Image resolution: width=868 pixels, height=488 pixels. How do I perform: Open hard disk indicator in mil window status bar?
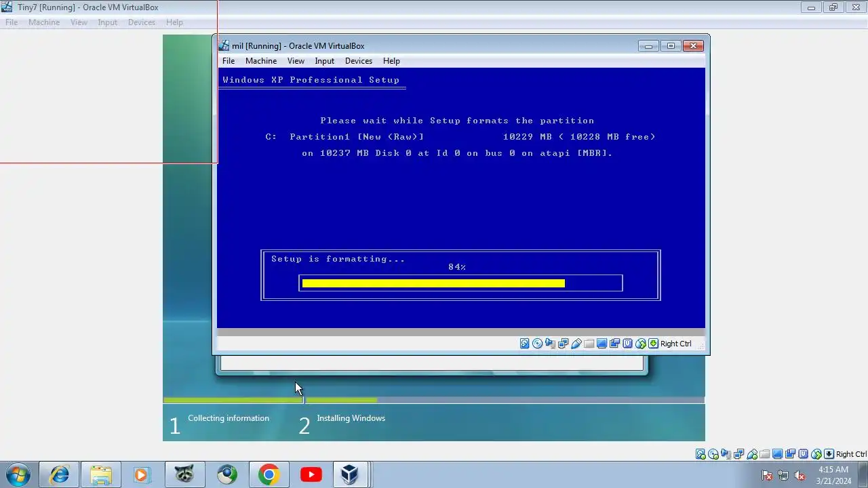pyautogui.click(x=525, y=344)
